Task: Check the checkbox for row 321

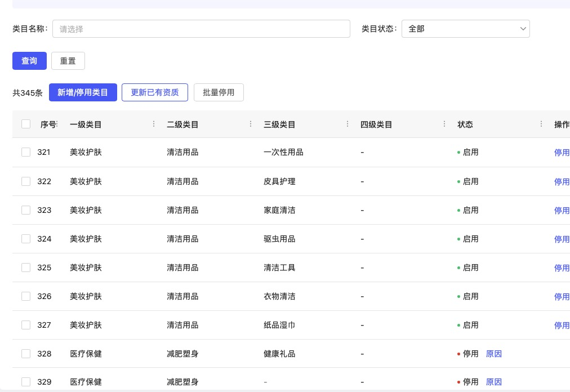Action: click(26, 152)
